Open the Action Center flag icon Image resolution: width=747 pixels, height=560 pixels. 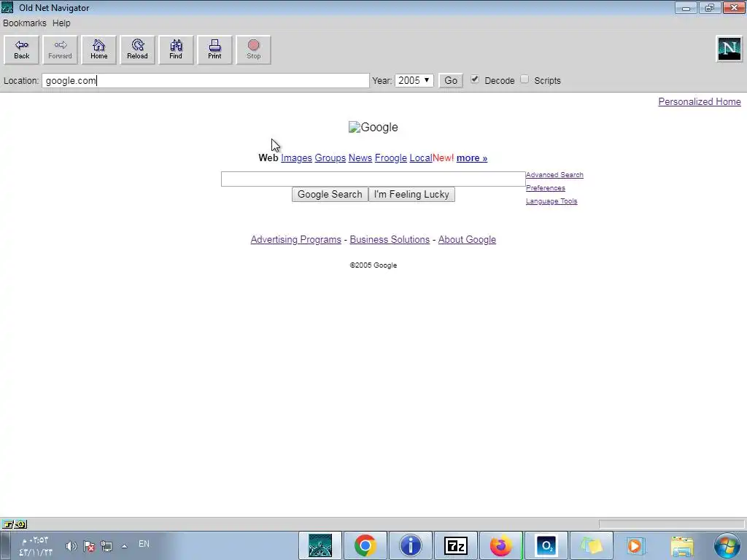click(x=88, y=546)
